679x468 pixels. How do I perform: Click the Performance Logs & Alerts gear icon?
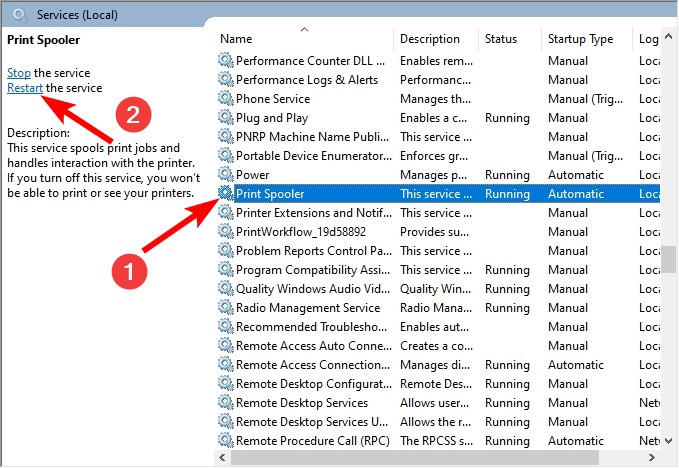click(226, 79)
